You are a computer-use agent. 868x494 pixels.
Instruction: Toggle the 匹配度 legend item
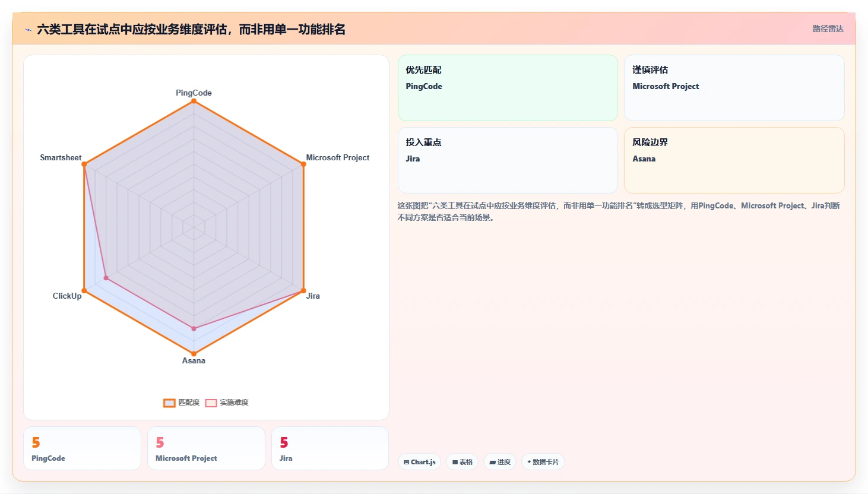tap(182, 403)
